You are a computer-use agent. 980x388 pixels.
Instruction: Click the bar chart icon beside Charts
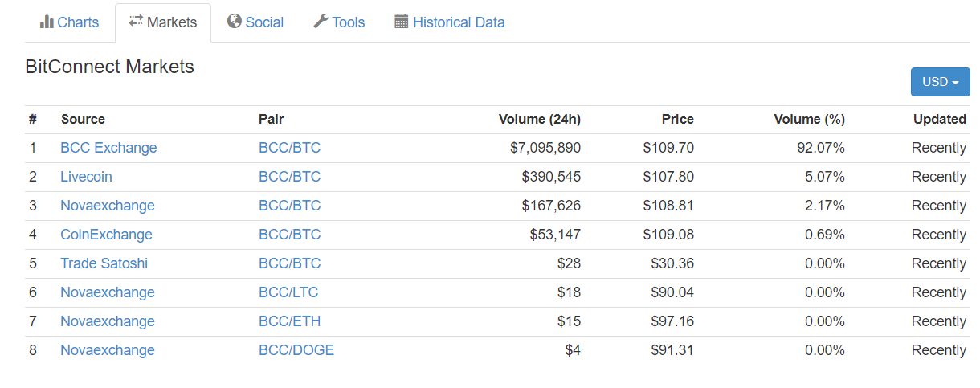coord(47,22)
